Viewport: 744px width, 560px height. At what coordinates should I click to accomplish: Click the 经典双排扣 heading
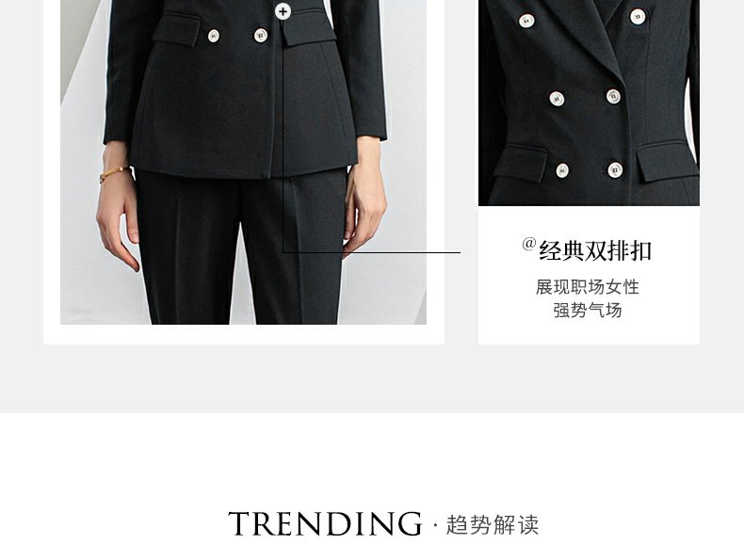[595, 251]
